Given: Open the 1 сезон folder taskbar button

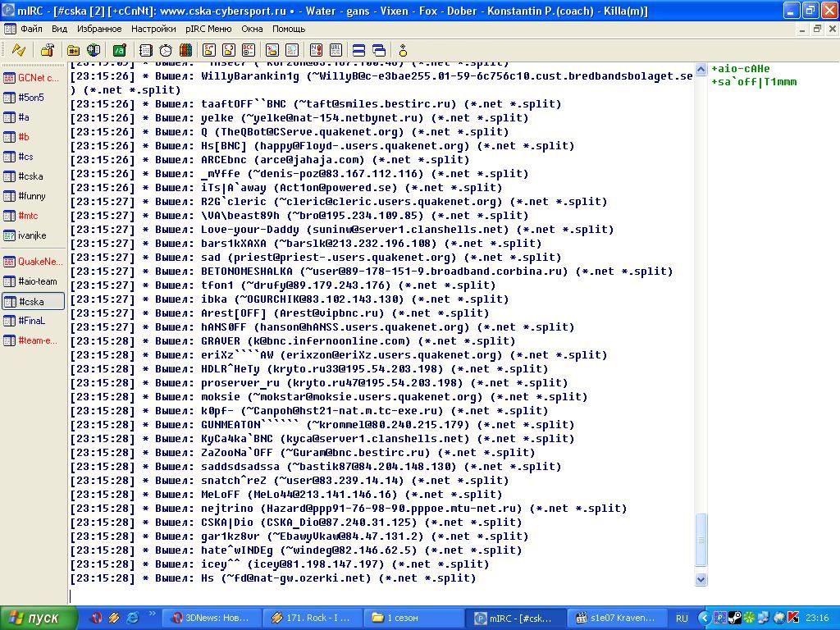Looking at the screenshot, I should click(x=413, y=618).
